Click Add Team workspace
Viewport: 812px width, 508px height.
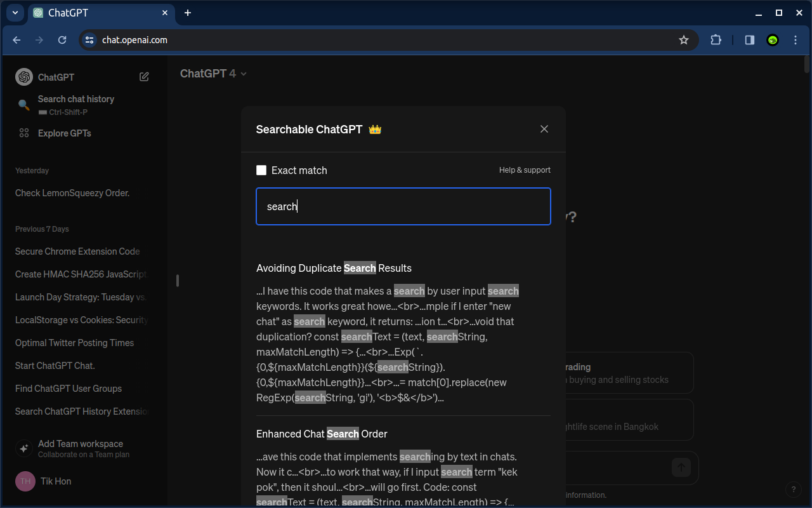(81, 444)
